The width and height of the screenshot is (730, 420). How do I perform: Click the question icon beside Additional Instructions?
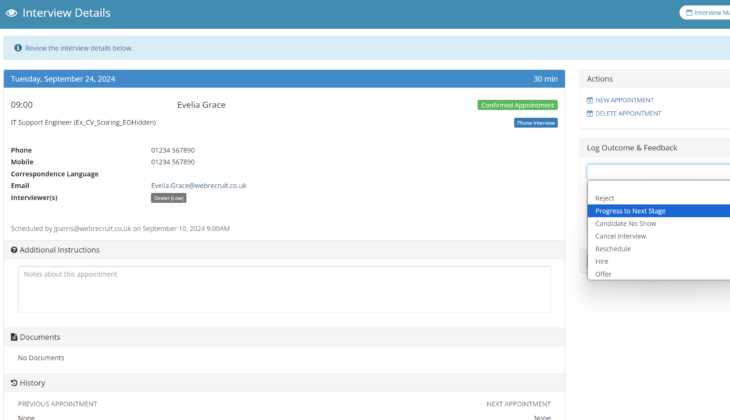tap(14, 250)
